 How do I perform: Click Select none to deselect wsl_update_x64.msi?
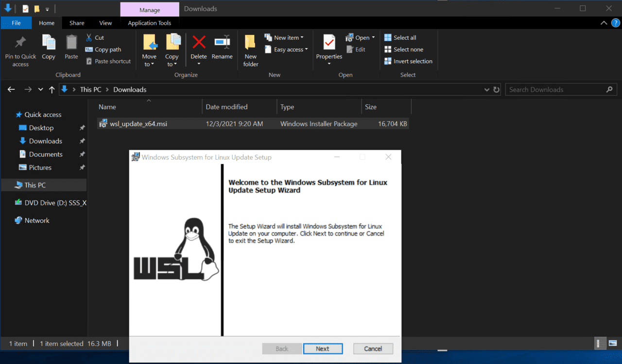point(405,49)
